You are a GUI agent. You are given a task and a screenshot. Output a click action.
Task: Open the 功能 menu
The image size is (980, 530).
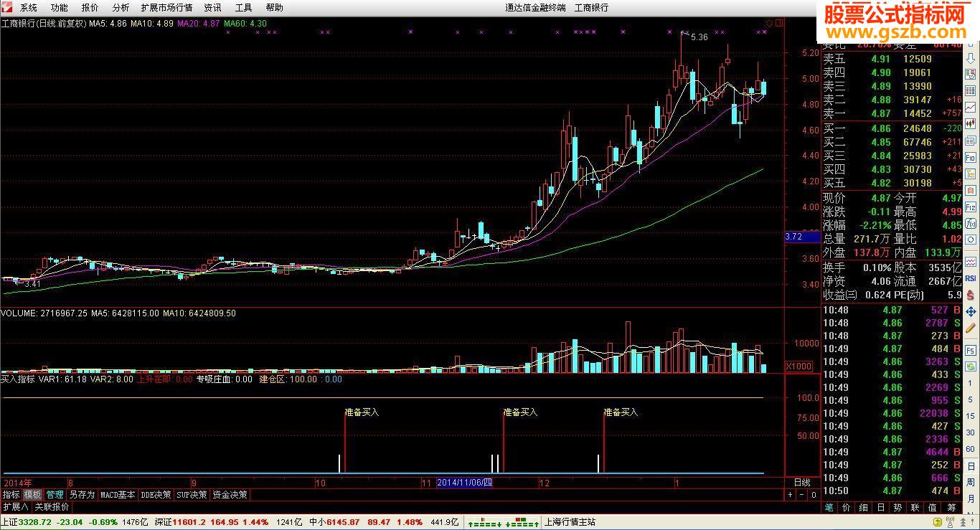(60, 8)
